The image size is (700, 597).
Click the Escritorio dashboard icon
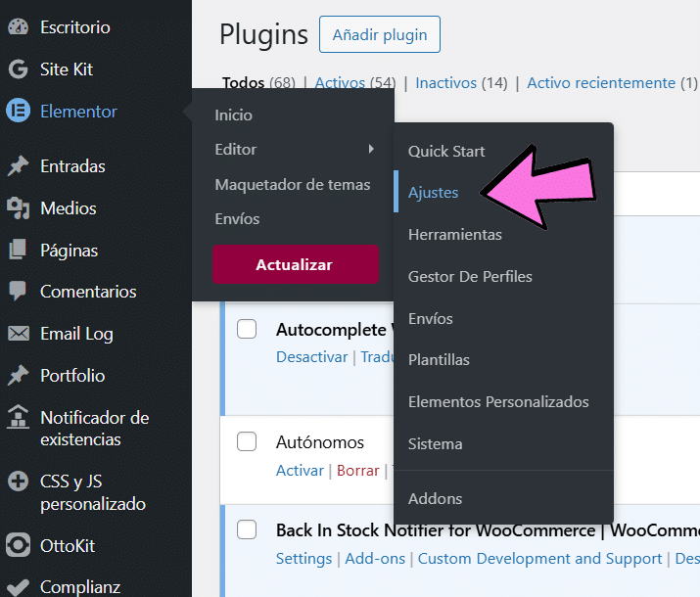[18, 27]
